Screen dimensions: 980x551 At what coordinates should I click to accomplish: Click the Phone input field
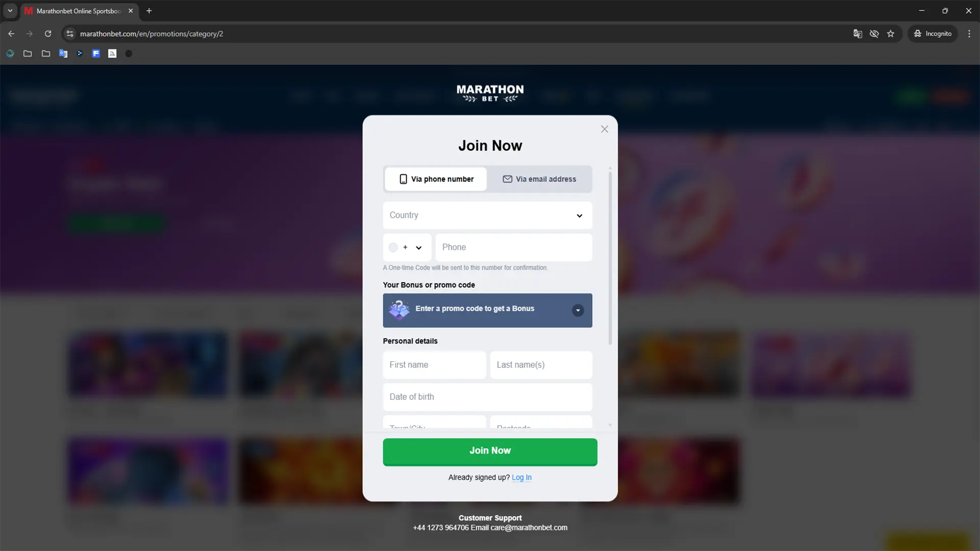pyautogui.click(x=513, y=247)
